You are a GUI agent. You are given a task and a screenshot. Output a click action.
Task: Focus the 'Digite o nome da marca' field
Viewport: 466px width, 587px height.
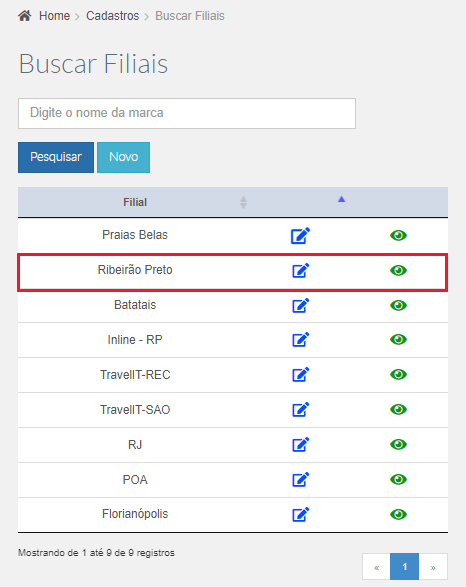187,113
